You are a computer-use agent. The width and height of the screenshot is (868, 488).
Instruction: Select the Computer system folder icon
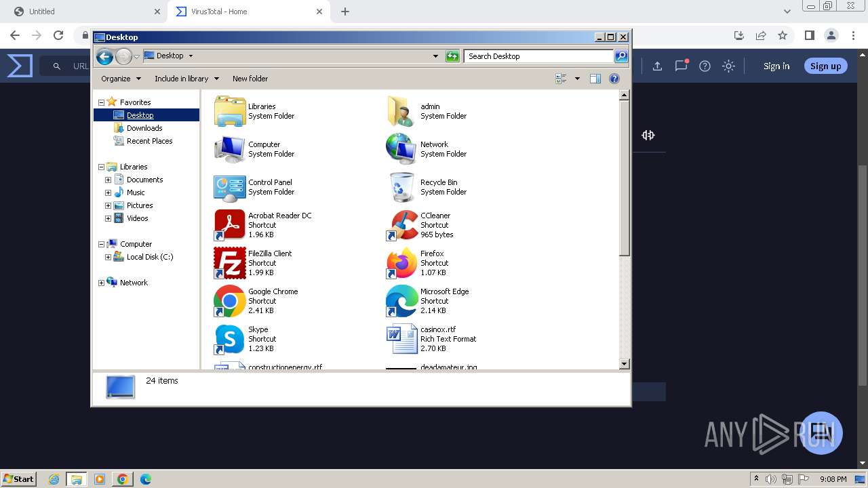[x=230, y=149]
